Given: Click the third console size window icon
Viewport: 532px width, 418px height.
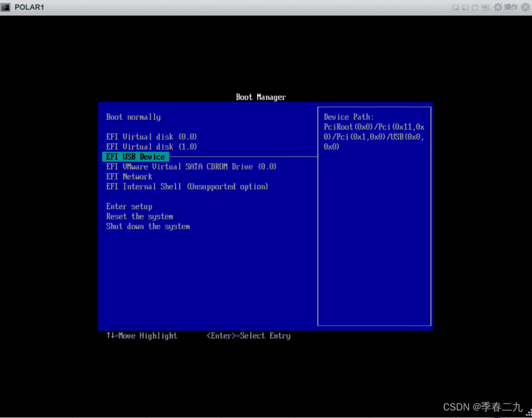Looking at the screenshot, I should [475, 8].
